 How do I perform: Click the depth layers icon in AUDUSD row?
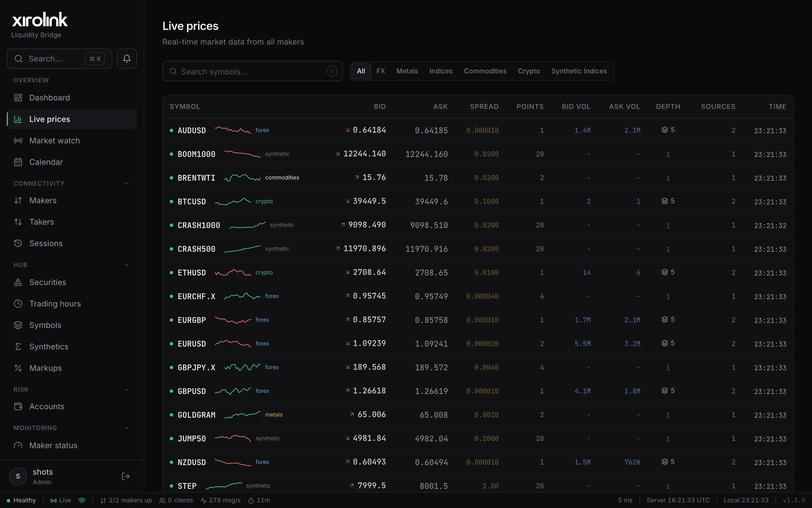(665, 130)
